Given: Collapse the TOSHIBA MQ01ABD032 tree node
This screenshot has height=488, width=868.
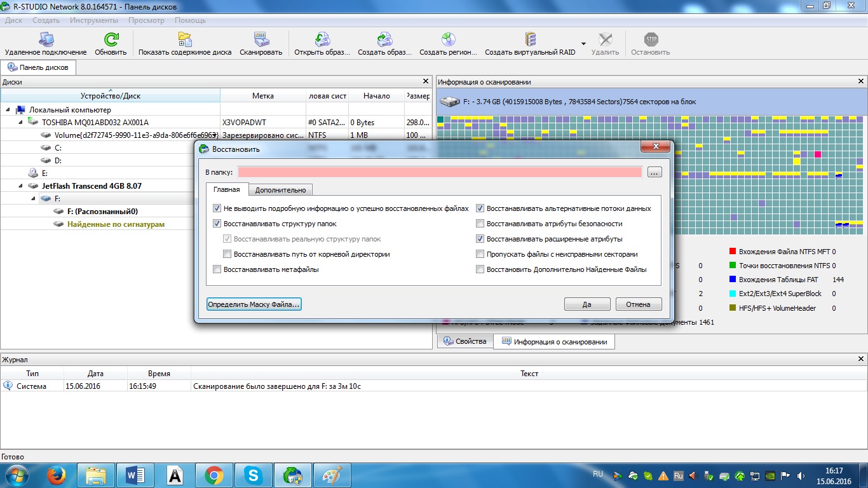Looking at the screenshot, I should pos(20,122).
